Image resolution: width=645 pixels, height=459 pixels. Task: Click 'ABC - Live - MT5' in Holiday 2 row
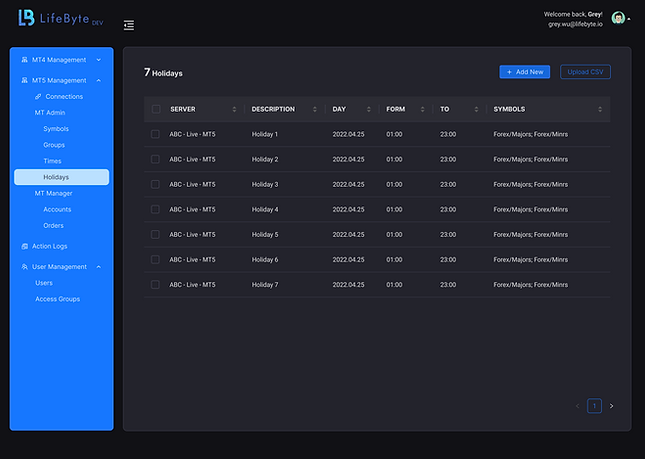point(193,159)
